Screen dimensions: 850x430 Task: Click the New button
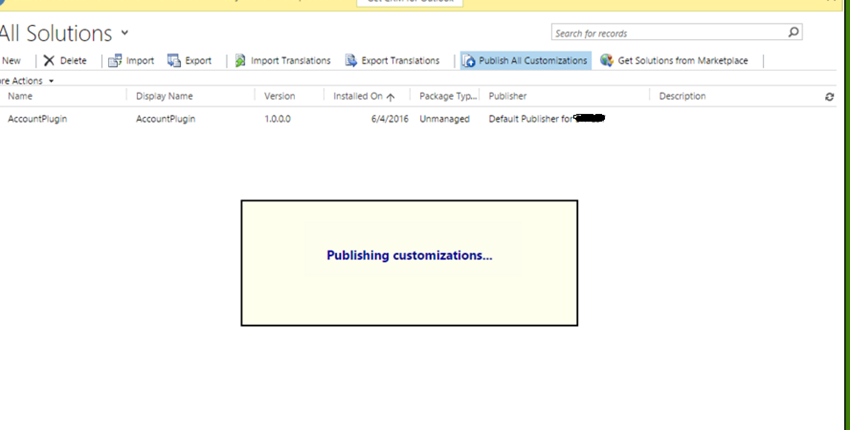pos(11,61)
